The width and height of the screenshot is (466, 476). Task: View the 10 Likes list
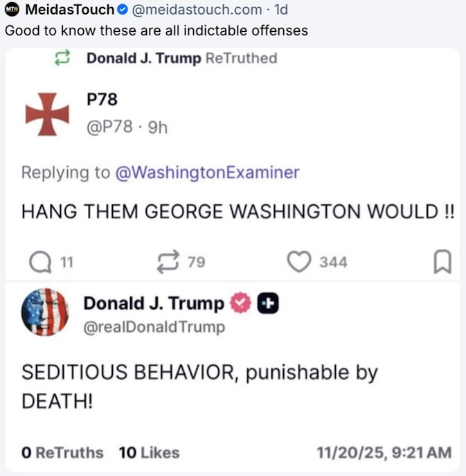coord(150,452)
